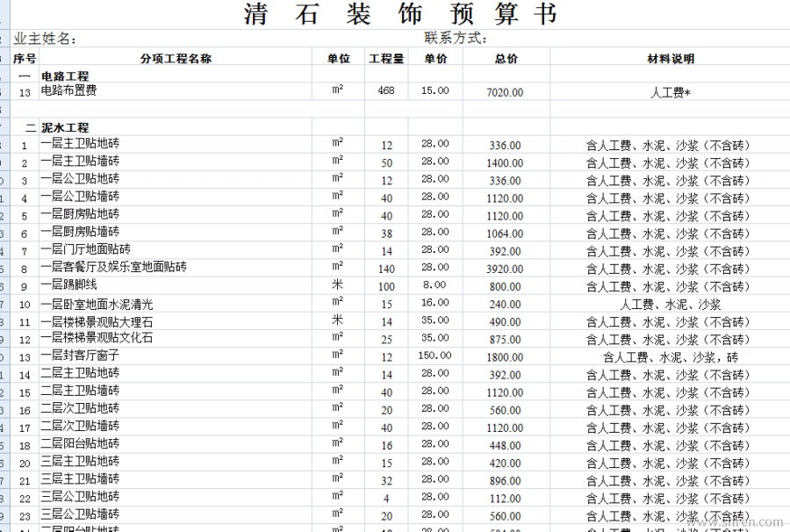Click the unit price 150.00 cell
790x532 pixels.
click(x=435, y=356)
